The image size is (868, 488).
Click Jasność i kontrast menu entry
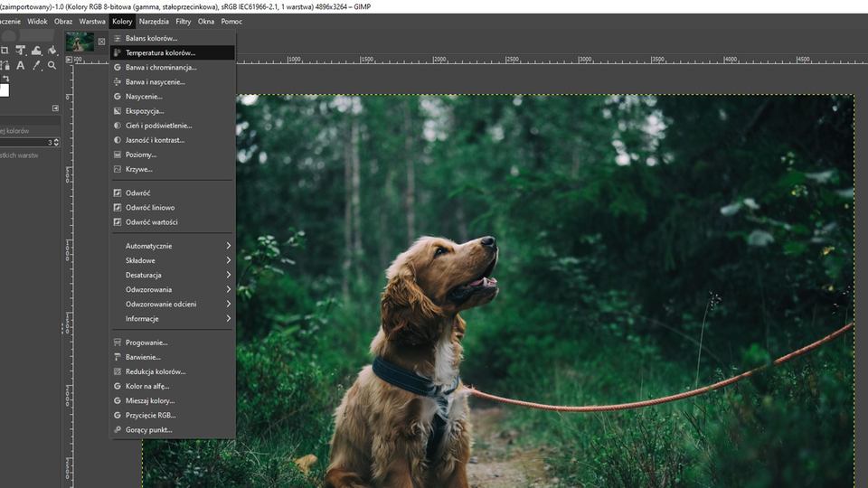[x=155, y=140]
